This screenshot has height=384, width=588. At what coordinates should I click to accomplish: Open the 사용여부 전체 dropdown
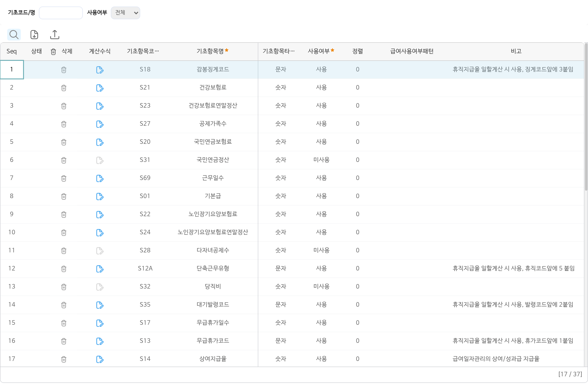coord(126,13)
